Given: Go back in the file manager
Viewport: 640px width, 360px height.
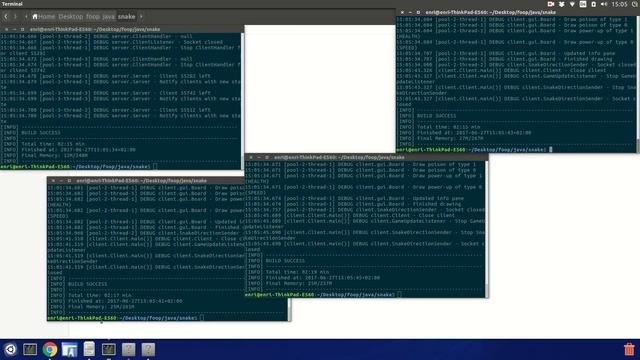Looking at the screenshot, I should click(6, 17).
